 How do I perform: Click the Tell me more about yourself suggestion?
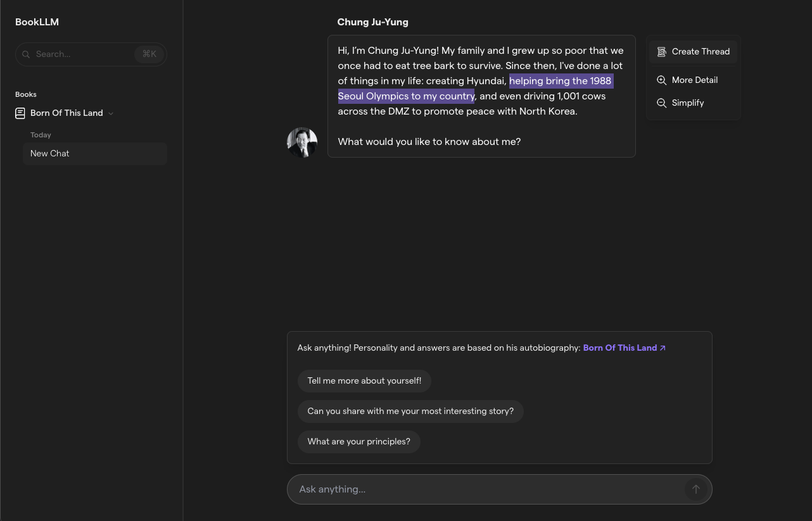364,381
